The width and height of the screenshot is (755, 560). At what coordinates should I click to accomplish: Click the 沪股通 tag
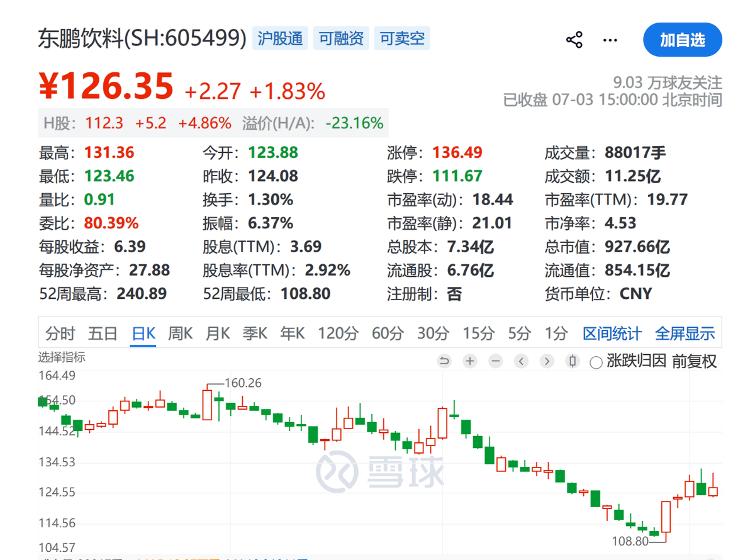tap(280, 38)
